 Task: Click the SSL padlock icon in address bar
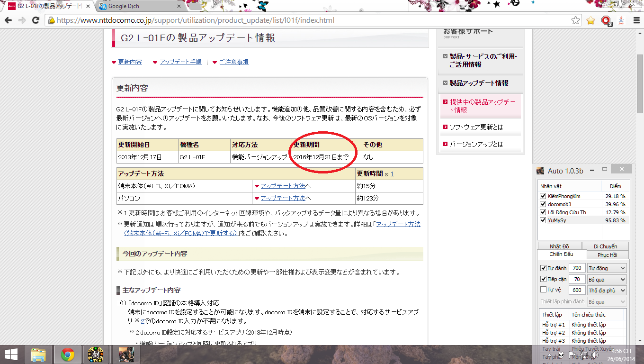52,20
